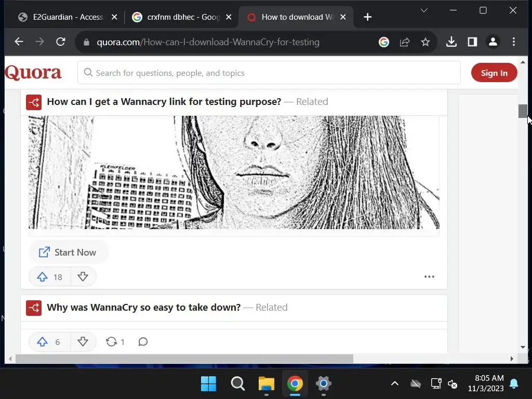Image resolution: width=532 pixels, height=399 pixels.
Task: Click related icon beside Wannacry link question
Action: pyautogui.click(x=34, y=102)
